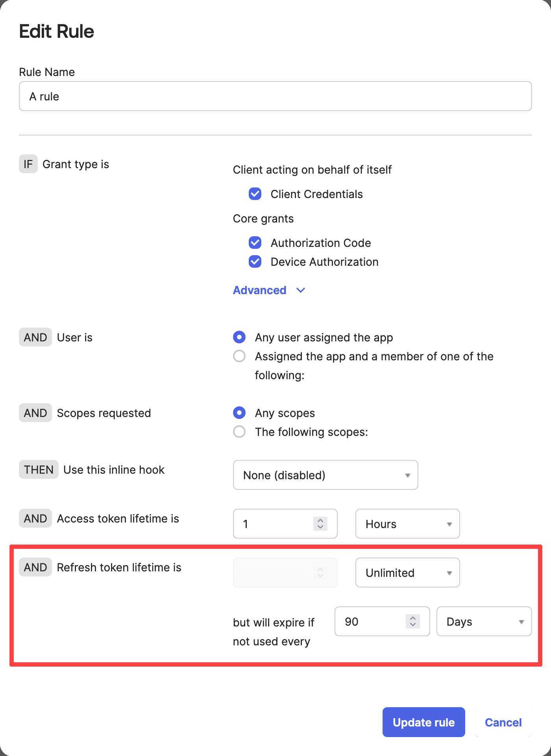Click the Update rule button

click(x=423, y=722)
